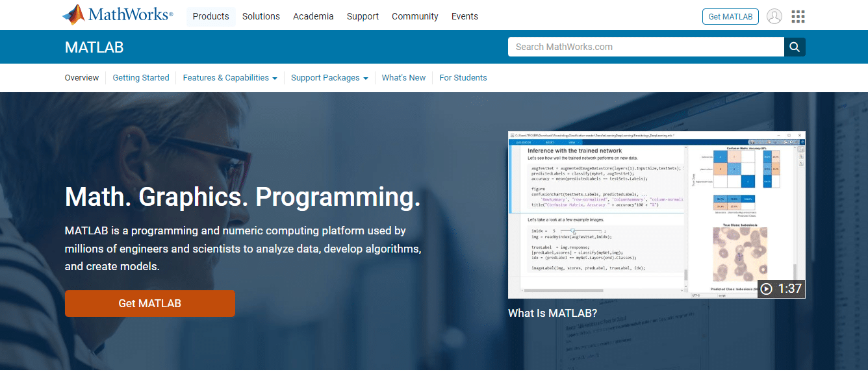Image resolution: width=868 pixels, height=385 pixels.
Task: Select the Community menu item
Action: point(415,16)
